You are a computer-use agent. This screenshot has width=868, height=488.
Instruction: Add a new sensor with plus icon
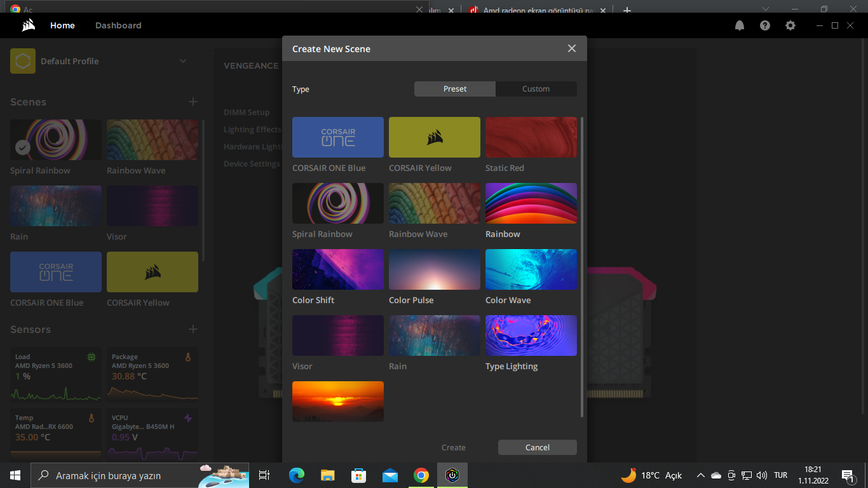pyautogui.click(x=193, y=329)
